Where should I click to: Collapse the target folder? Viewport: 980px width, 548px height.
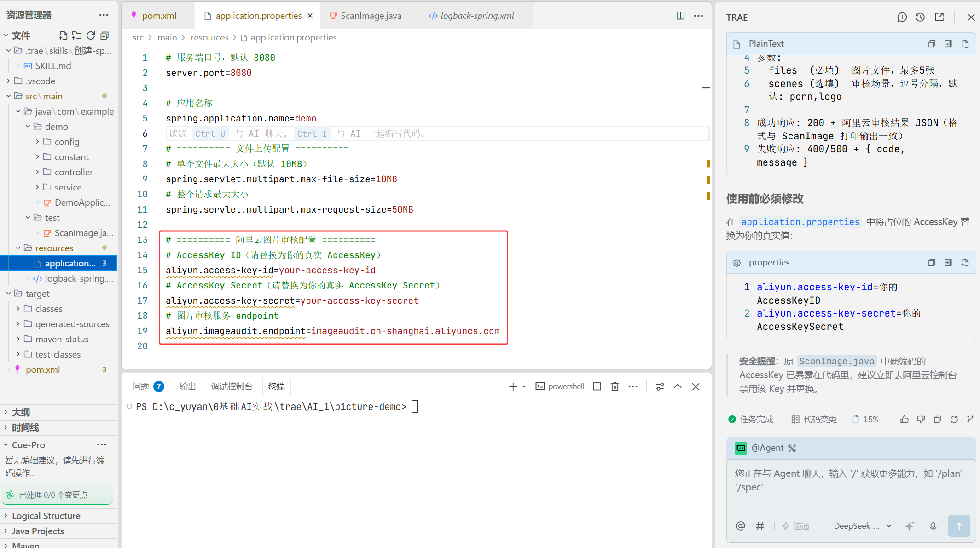[8, 294]
